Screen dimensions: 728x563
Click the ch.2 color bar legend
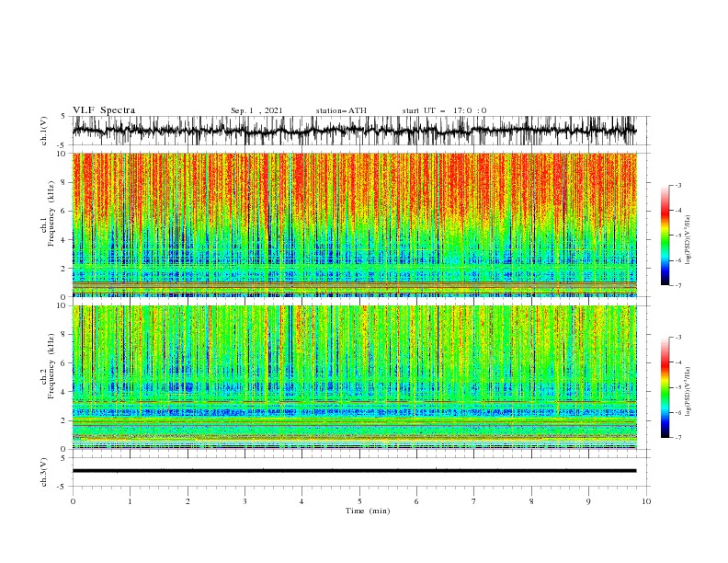pos(665,387)
